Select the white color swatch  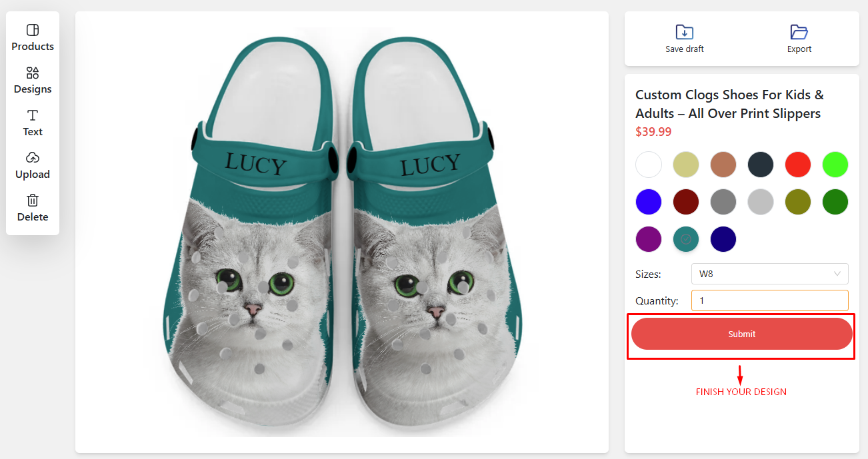point(649,165)
